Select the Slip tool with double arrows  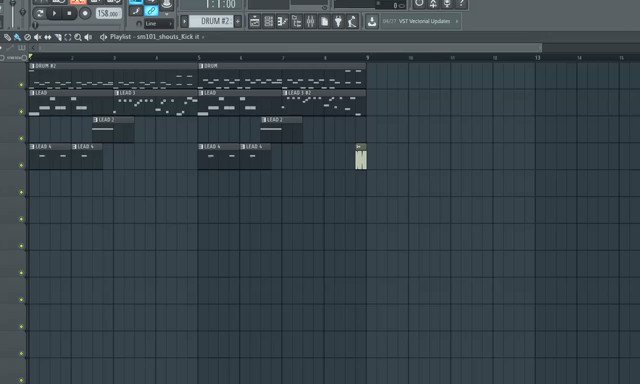click(x=48, y=37)
